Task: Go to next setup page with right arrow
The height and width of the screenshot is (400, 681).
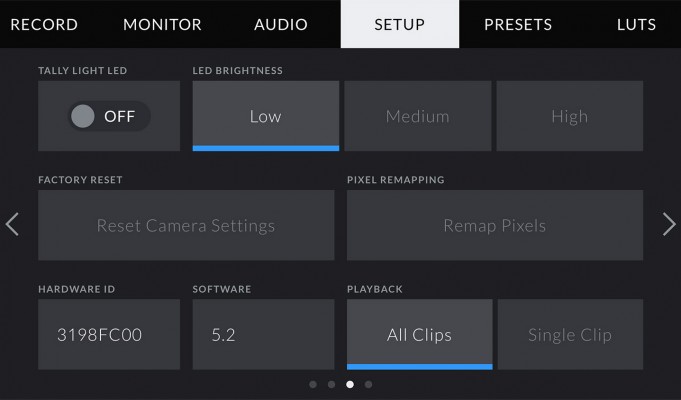Action: click(x=669, y=225)
